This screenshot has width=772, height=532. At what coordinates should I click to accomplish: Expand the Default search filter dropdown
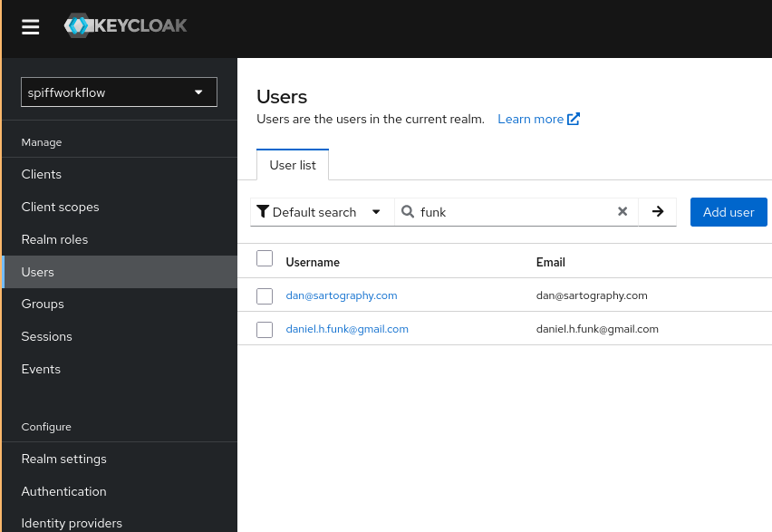pos(322,212)
